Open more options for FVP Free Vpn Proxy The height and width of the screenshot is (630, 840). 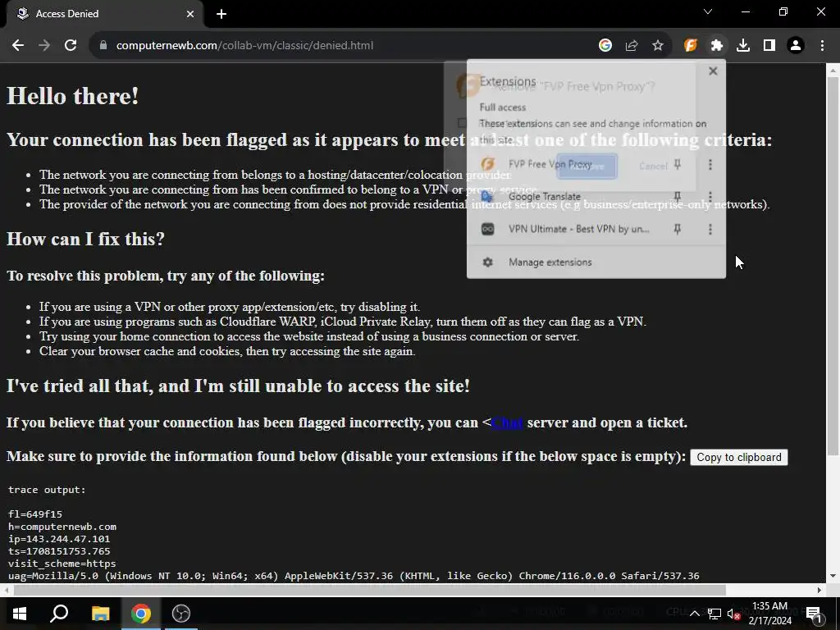[710, 164]
